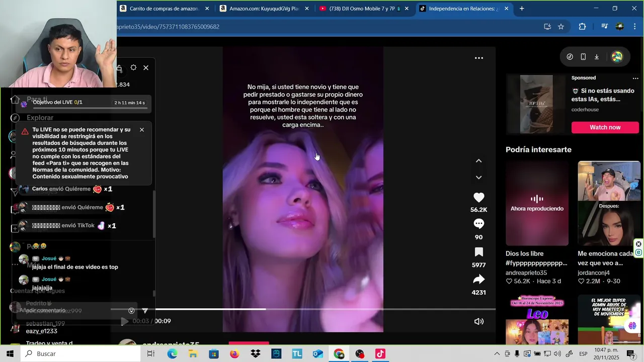Image resolution: width=644 pixels, height=362 pixels.
Task: Play the video using play button
Action: (124, 321)
